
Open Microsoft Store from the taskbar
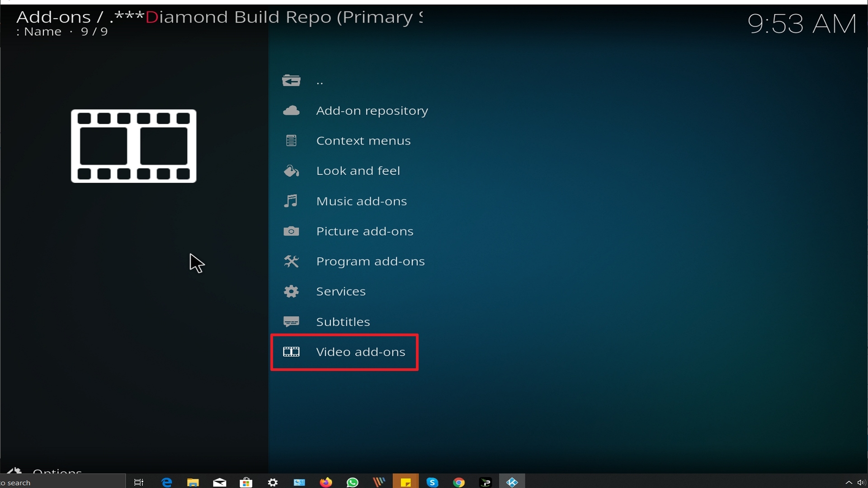246,483
